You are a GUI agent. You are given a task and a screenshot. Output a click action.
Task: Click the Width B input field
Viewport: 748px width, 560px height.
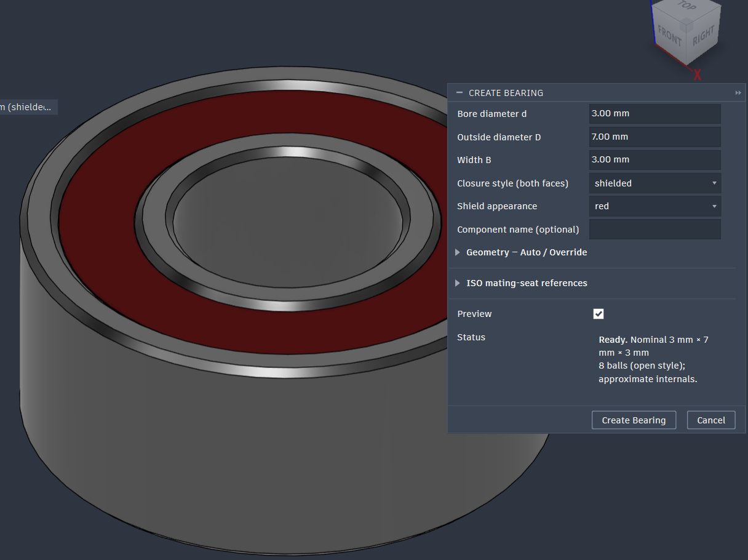click(655, 159)
